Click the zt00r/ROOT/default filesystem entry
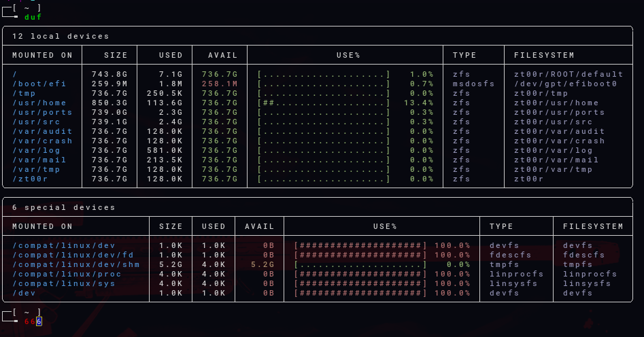Image resolution: width=644 pixels, height=337 pixels. click(569, 74)
